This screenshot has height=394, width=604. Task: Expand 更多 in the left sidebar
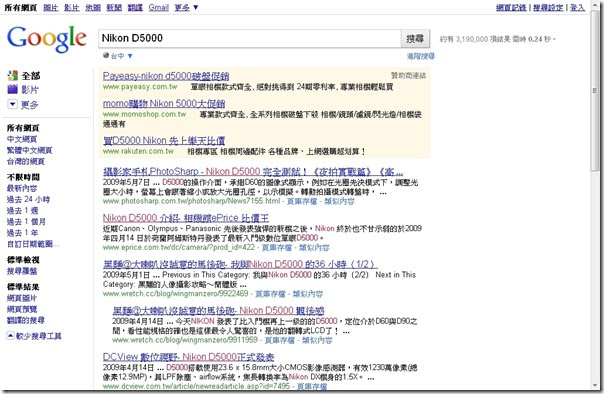(23, 104)
